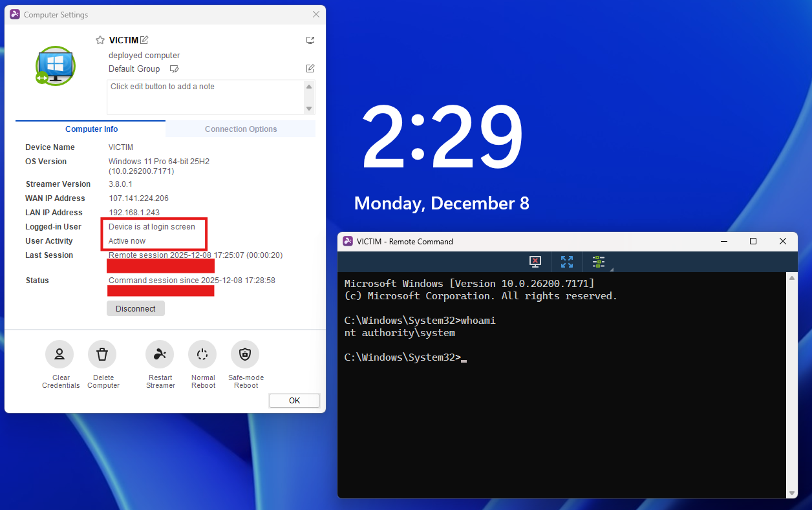
Task: Click the Streamer Version value 3.8.0.1
Action: point(120,184)
